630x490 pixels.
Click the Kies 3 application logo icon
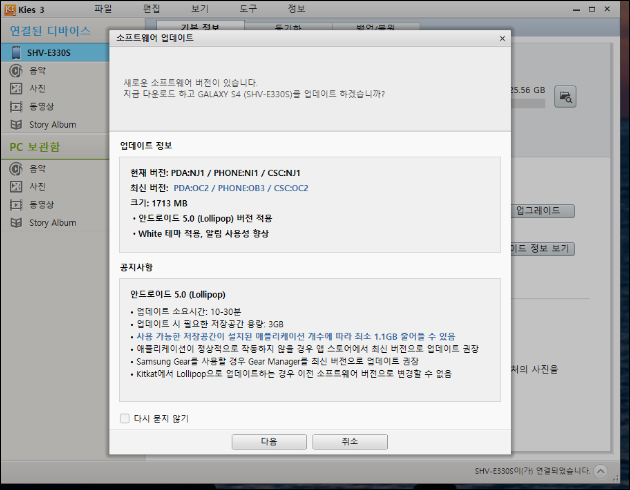tap(10, 10)
